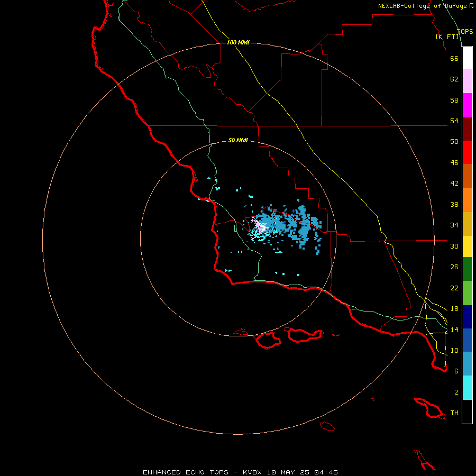
Task: Click the white swatch in the tops legend
Action: tap(467, 58)
